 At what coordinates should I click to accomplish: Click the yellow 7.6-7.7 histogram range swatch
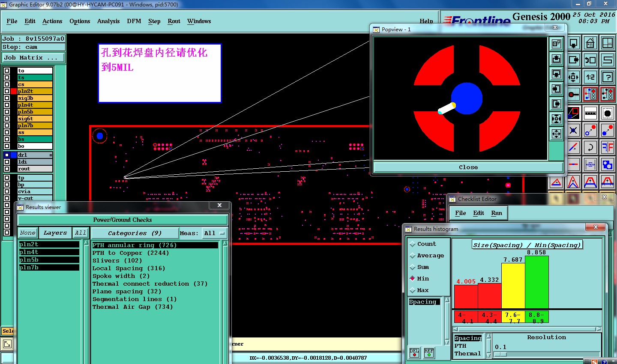point(513,317)
